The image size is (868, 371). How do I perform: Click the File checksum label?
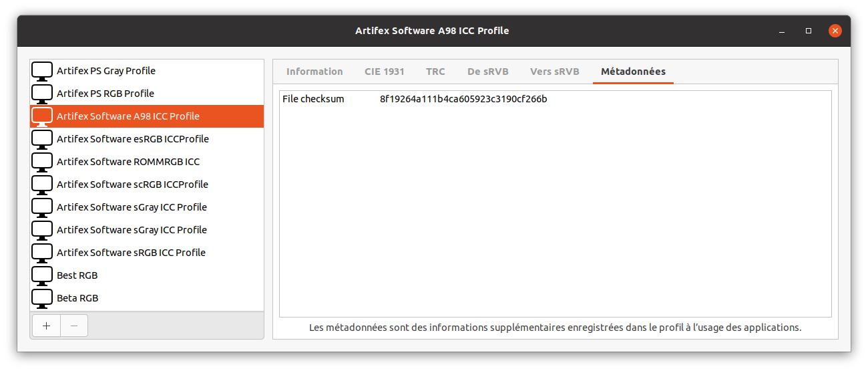coord(313,99)
